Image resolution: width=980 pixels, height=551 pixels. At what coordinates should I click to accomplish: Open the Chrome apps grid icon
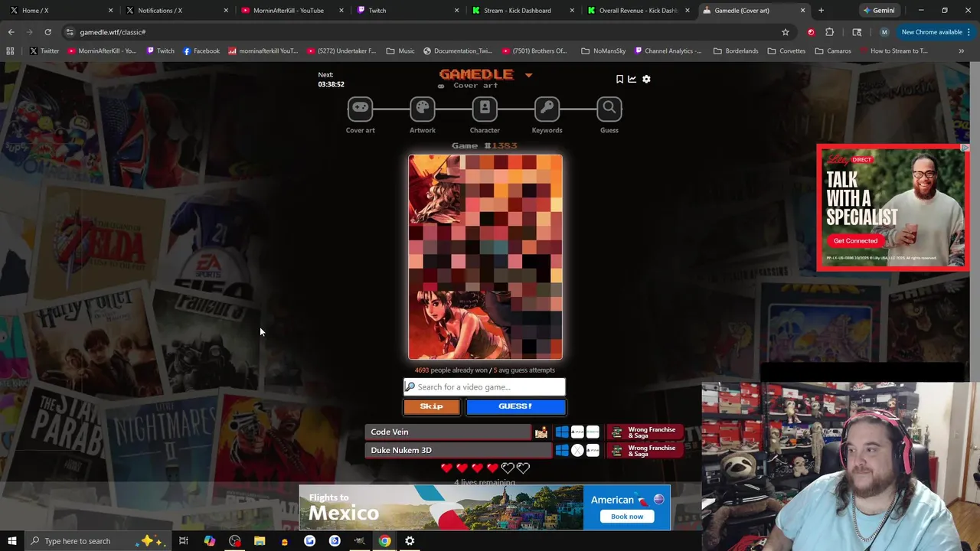[10, 51]
